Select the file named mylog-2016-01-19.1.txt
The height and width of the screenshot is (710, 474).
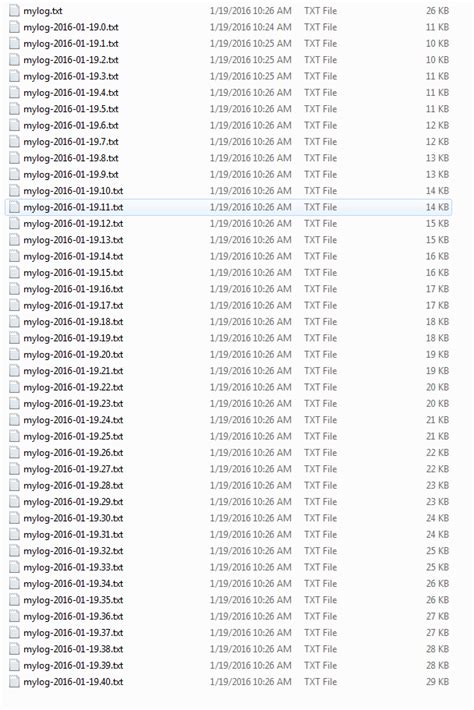coord(71,44)
